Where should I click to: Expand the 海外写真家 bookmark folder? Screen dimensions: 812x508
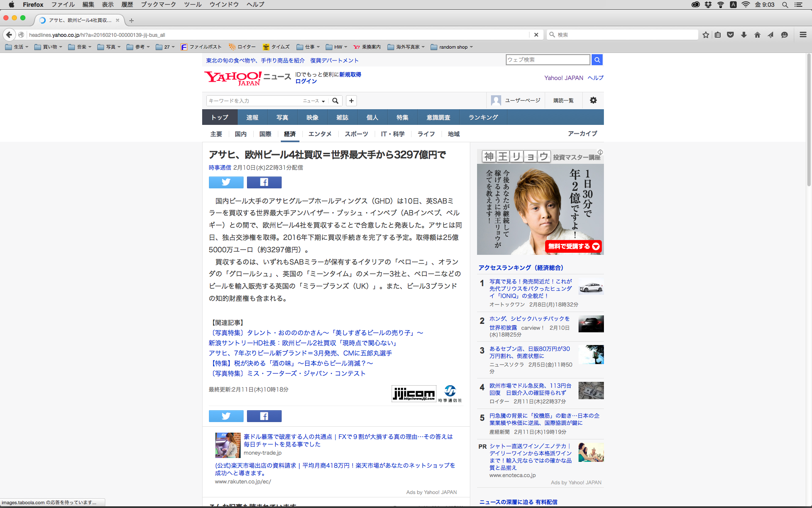pyautogui.click(x=406, y=47)
